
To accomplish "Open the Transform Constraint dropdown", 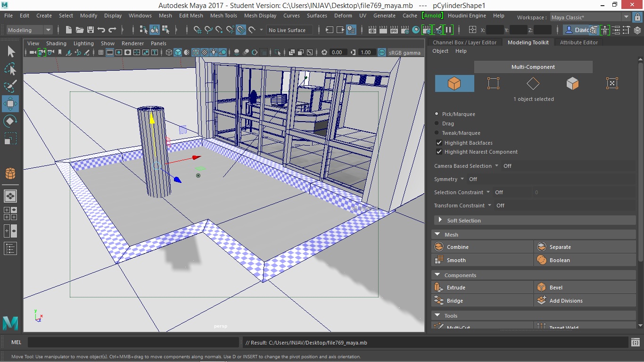I will point(489,206).
